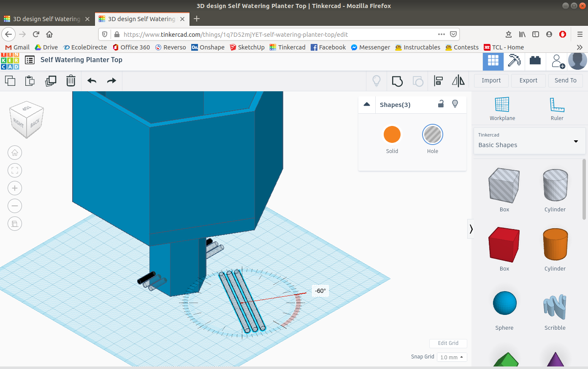Click Edit Grid
The height and width of the screenshot is (369, 588).
[x=448, y=343]
